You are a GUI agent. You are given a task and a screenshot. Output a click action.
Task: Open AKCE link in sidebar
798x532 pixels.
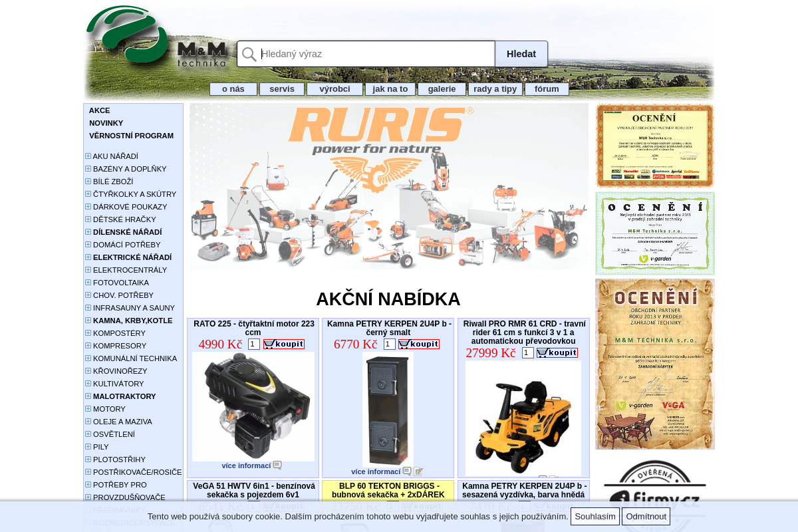(x=100, y=110)
